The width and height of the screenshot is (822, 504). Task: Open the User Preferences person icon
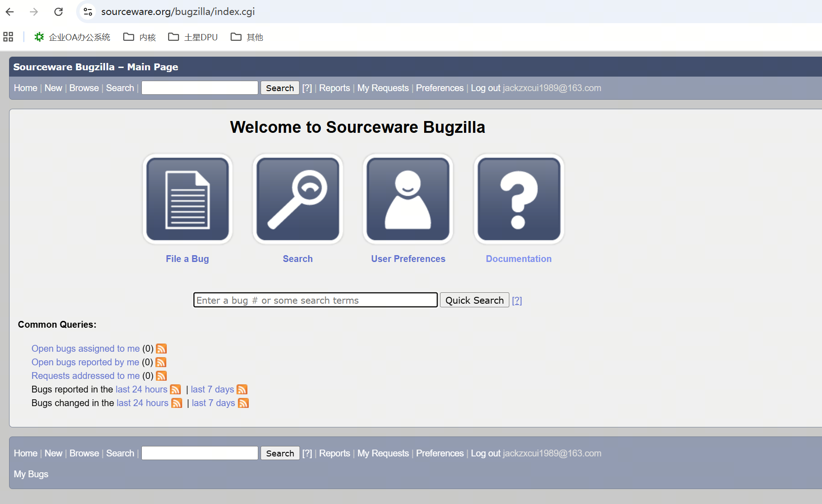point(408,199)
